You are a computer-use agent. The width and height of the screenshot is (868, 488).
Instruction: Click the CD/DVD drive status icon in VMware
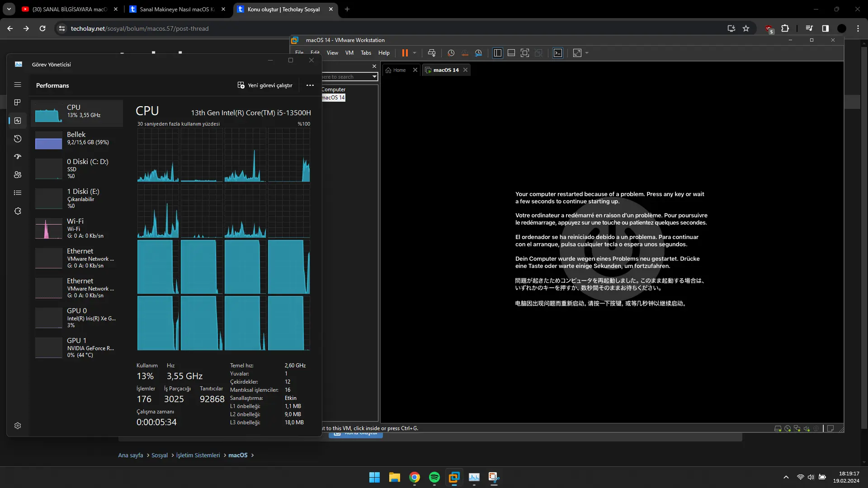click(x=788, y=428)
